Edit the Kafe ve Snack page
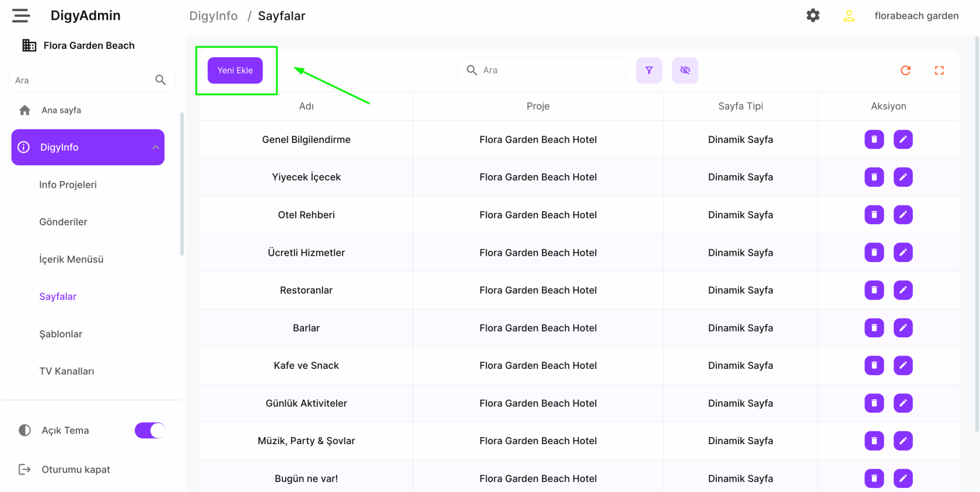This screenshot has height=492, width=980. pos(903,365)
